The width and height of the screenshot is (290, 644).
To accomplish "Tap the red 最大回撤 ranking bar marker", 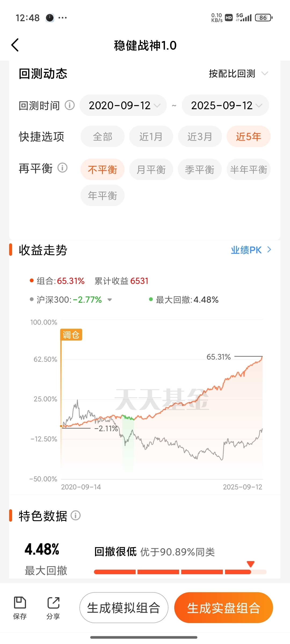I will 251,564.
